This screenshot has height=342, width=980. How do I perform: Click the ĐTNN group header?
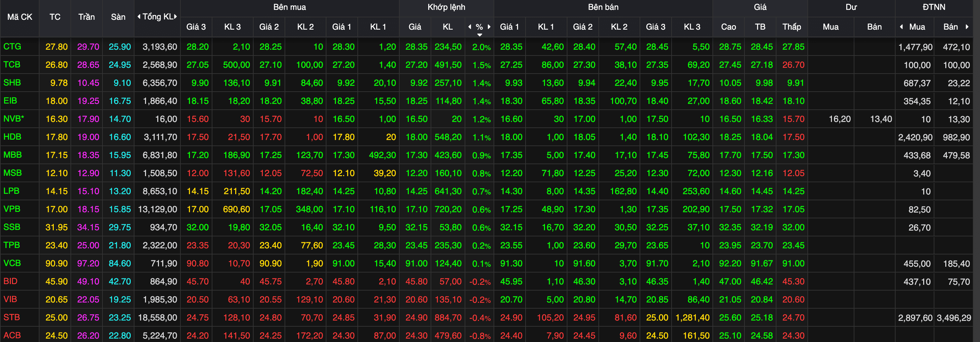point(934,7)
